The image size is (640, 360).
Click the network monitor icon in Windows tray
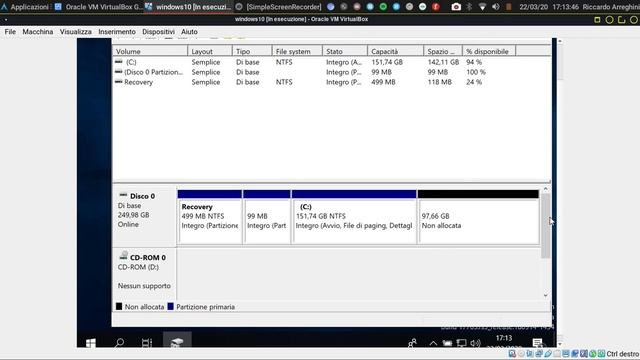click(461, 343)
